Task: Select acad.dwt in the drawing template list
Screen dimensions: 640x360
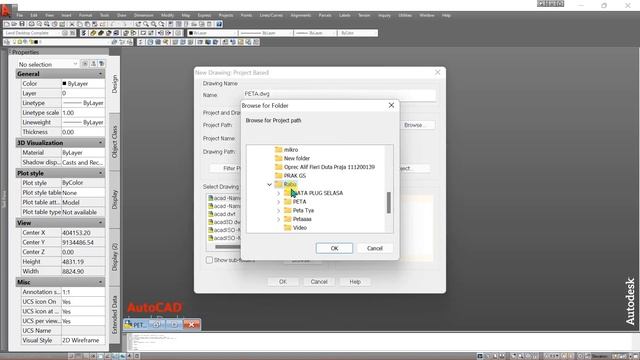Action: tap(224, 214)
